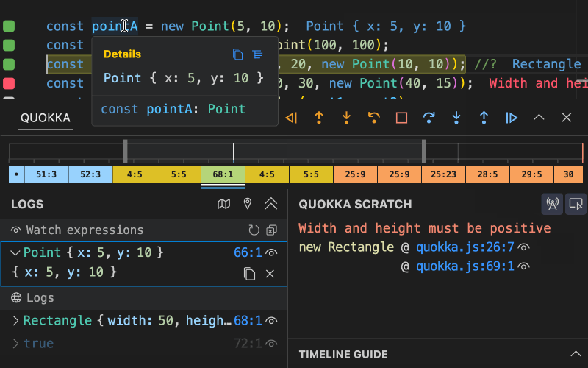
Task: Click the format lines icon in Details popup
Action: pos(258,54)
